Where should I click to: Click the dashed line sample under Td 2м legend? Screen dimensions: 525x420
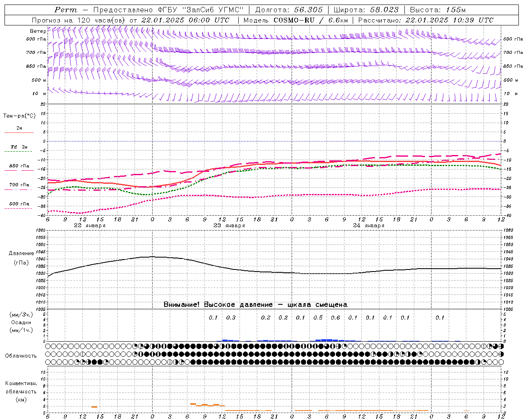pyautogui.click(x=18, y=152)
